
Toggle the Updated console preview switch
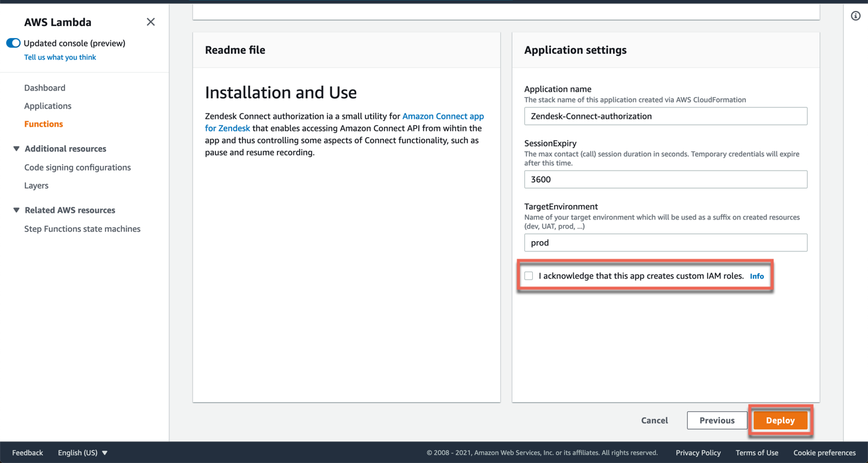[x=13, y=43]
